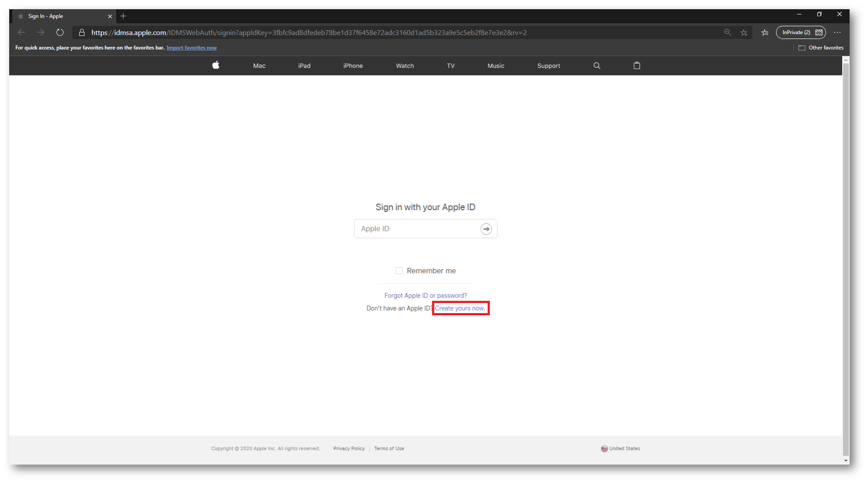Open the iPad menu item
The height and width of the screenshot is (483, 868).
pyautogui.click(x=304, y=66)
